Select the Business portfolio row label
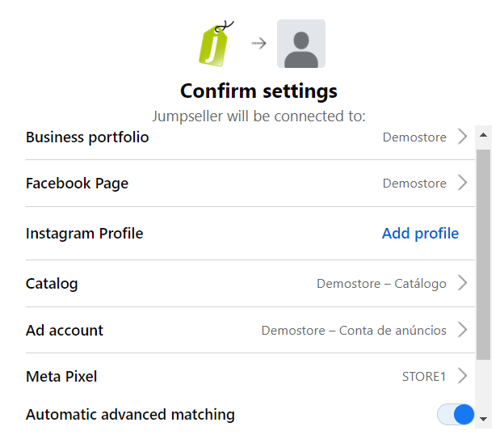504x435 pixels. pyautogui.click(x=87, y=137)
